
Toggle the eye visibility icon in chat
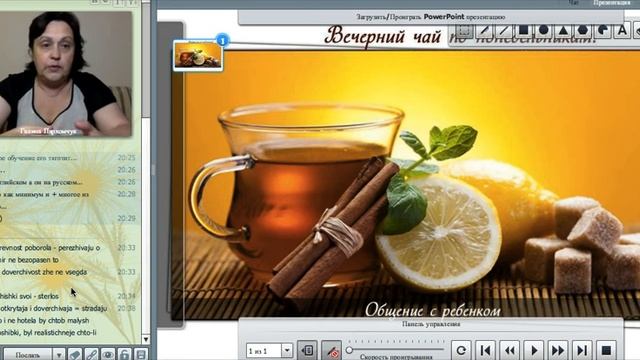click(108, 354)
